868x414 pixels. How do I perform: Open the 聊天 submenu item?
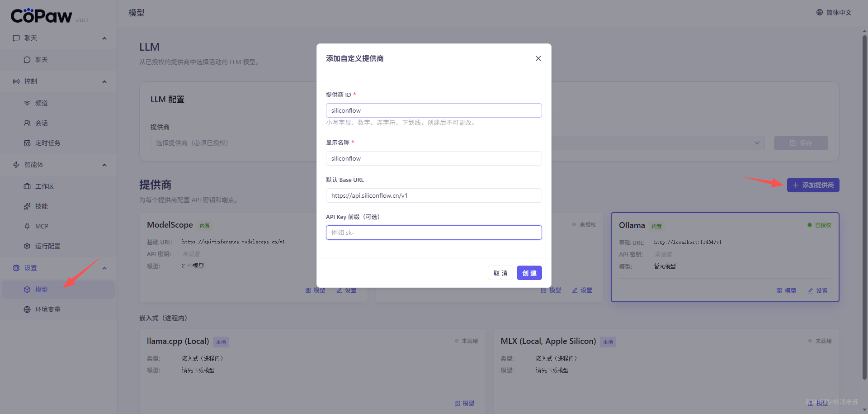coord(58,60)
